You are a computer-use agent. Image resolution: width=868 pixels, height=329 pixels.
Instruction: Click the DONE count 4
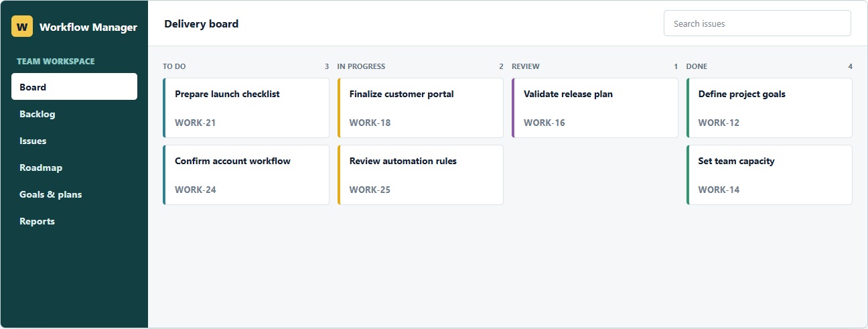850,66
